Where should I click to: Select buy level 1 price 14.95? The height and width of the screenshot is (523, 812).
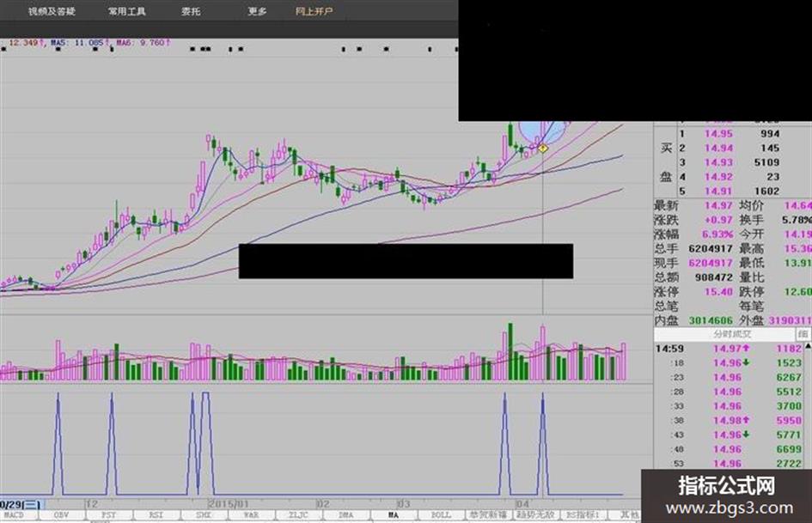(719, 134)
